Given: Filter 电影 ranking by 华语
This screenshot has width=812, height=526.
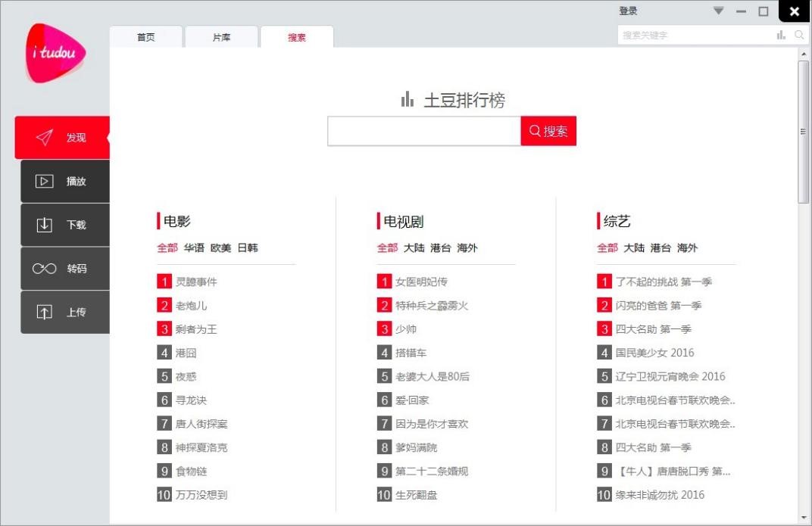Looking at the screenshot, I should click(x=194, y=247).
